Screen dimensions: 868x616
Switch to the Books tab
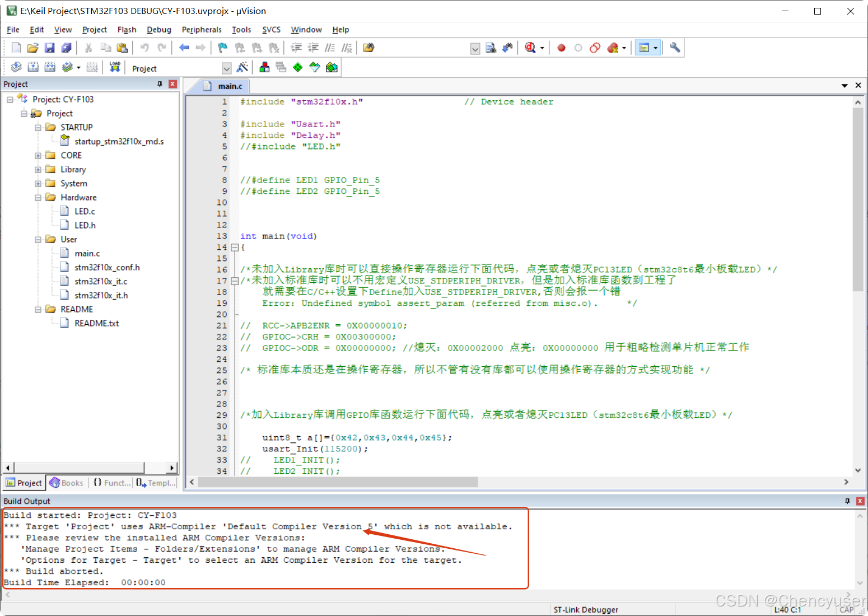(x=66, y=483)
